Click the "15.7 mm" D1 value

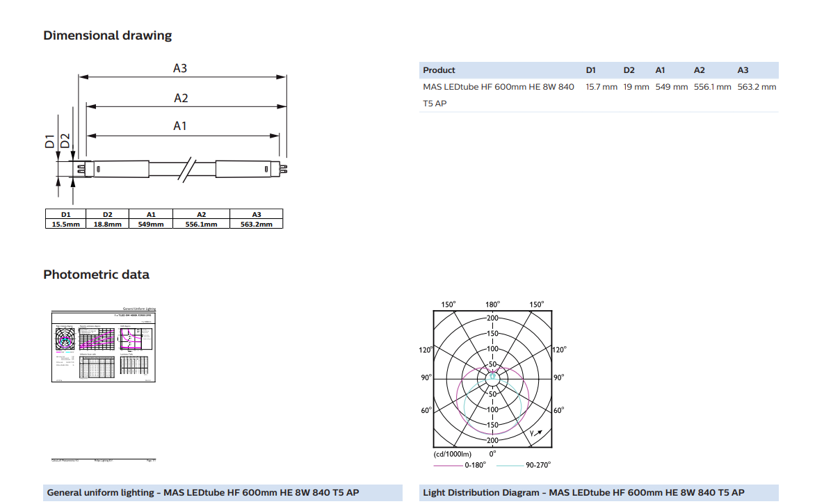pyautogui.click(x=601, y=87)
